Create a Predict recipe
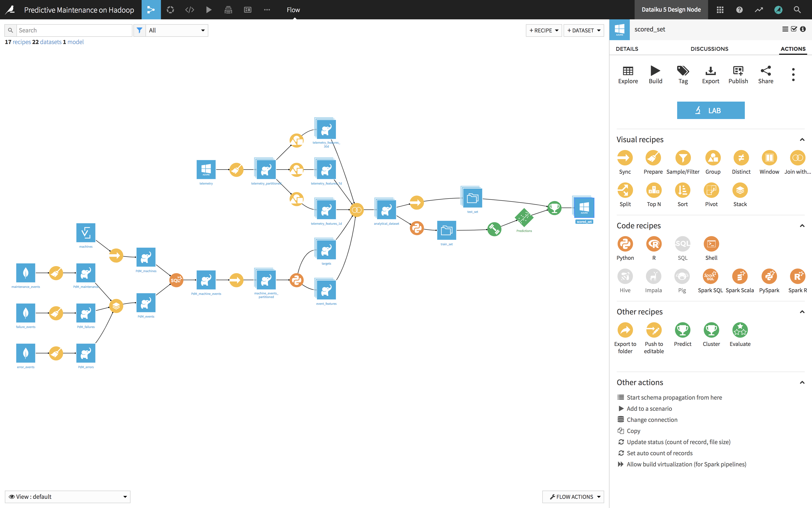Screen dimensions: 812x508 pyautogui.click(x=682, y=330)
